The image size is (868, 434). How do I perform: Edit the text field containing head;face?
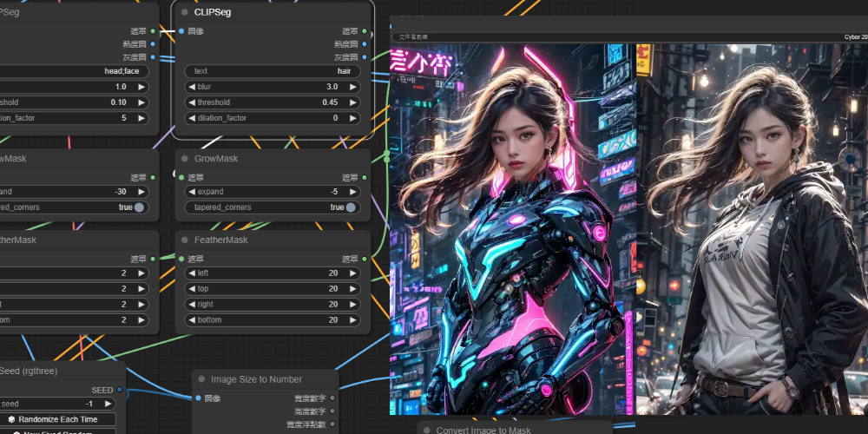point(74,71)
